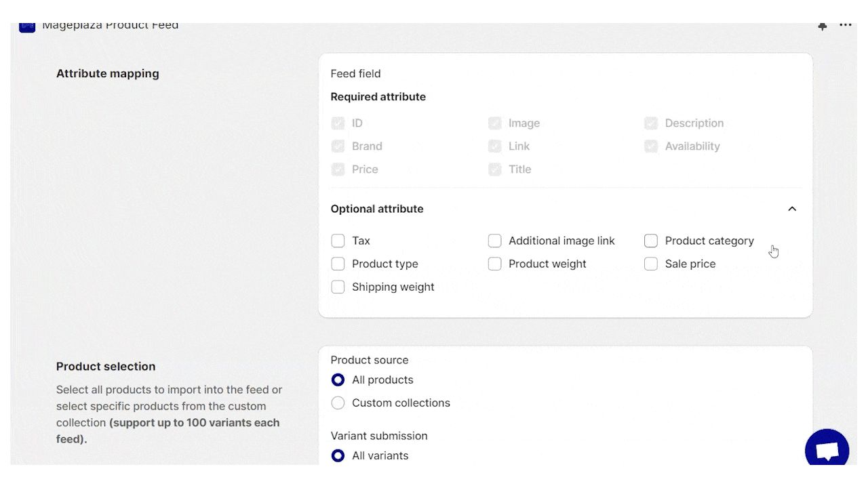Open the live chat bubble icon
The width and height of the screenshot is (868, 488).
click(827, 449)
